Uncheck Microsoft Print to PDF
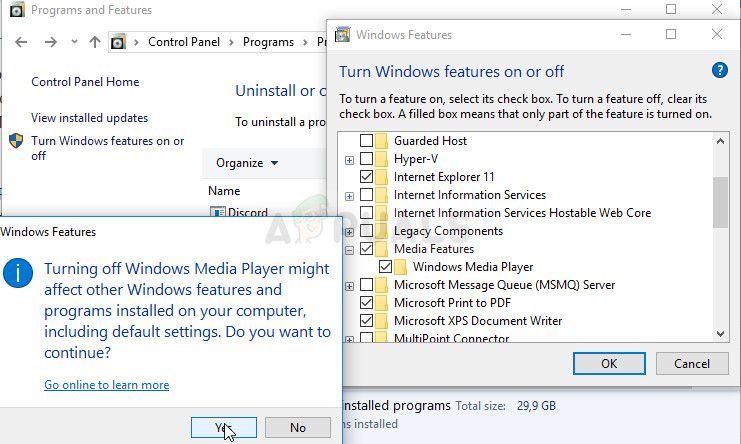The width and height of the screenshot is (741, 444). pos(366,303)
